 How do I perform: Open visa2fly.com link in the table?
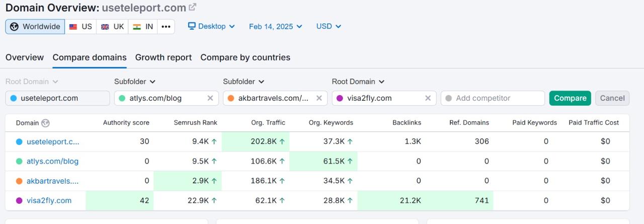click(49, 200)
